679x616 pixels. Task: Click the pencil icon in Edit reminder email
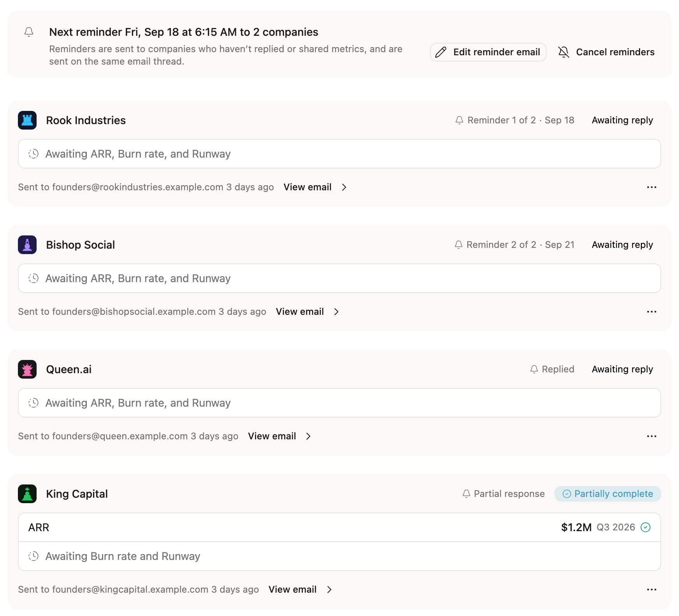pyautogui.click(x=441, y=52)
